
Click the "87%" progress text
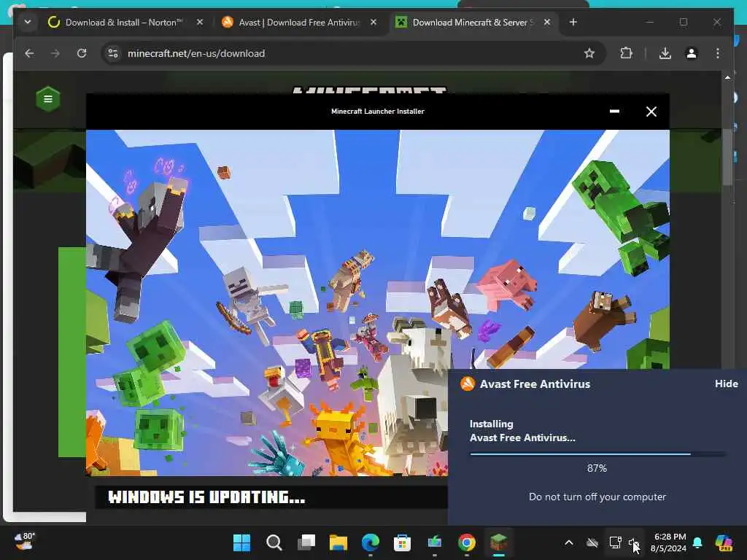597,468
